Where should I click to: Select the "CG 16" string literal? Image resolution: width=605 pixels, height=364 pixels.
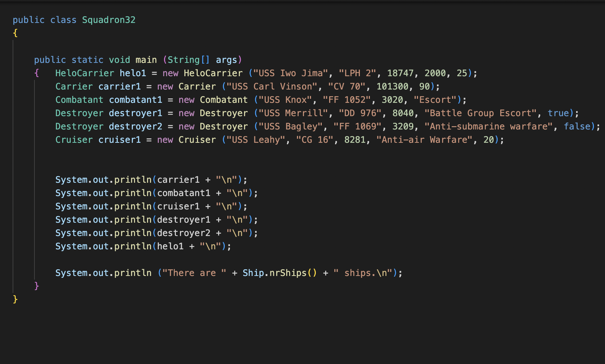(x=315, y=140)
